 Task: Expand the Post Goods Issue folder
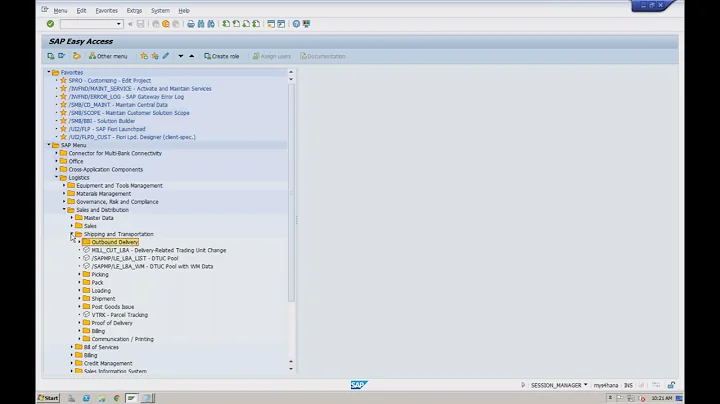[79, 306]
